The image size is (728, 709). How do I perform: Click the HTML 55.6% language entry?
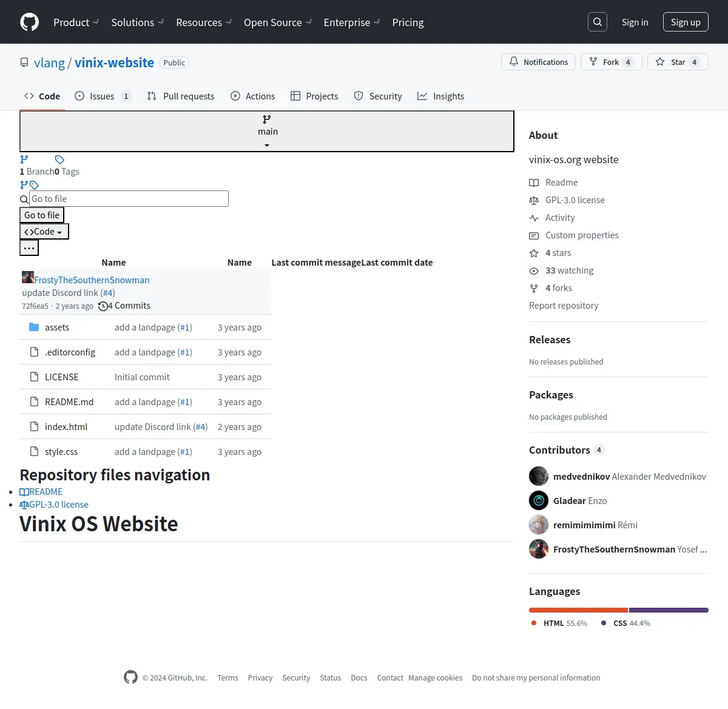click(x=559, y=623)
